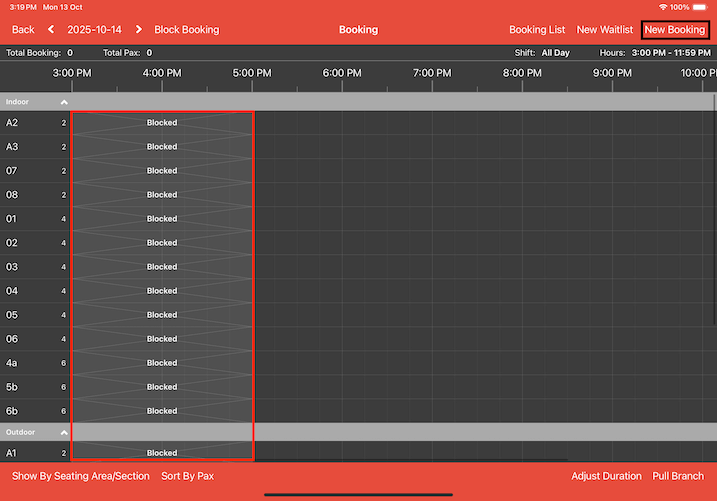Select the Blocked slot for table 04
This screenshot has height=501, width=717.
162,291
